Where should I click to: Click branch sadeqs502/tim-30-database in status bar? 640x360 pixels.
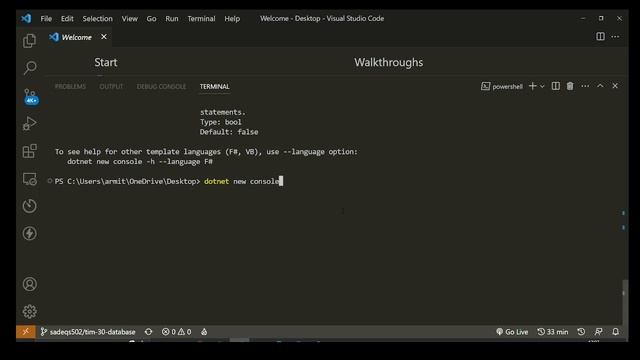coord(88,332)
